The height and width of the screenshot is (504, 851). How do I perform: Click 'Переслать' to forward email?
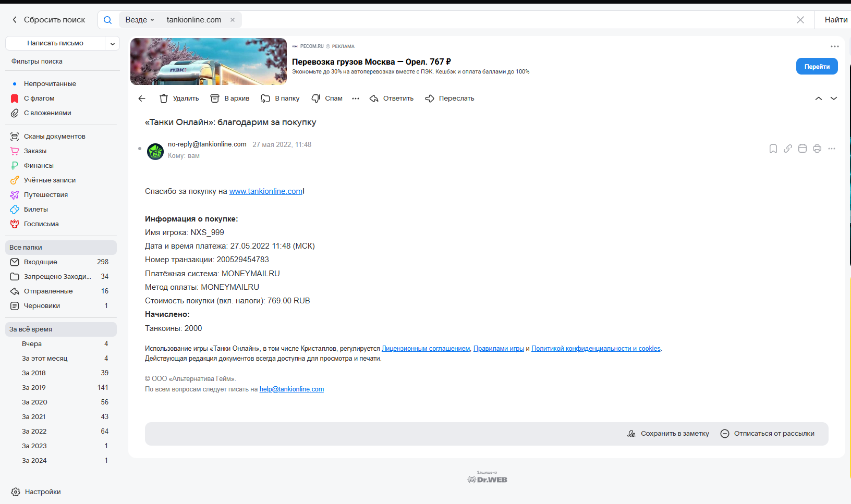(x=449, y=99)
